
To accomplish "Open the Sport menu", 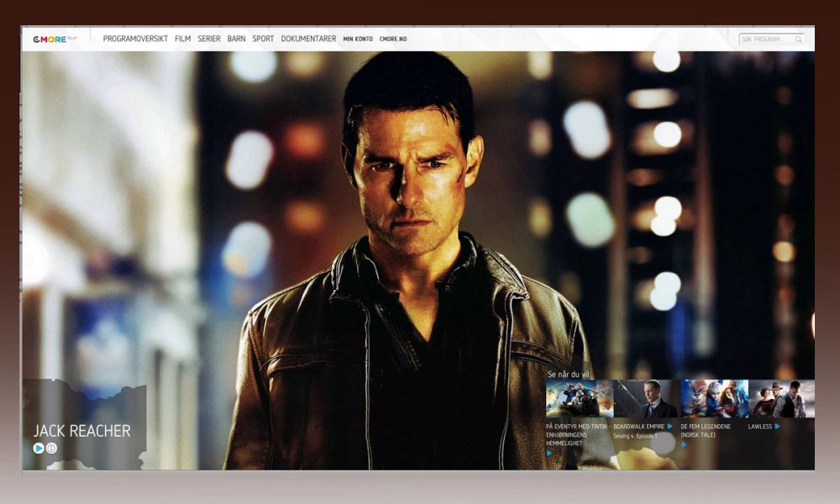I will click(263, 39).
